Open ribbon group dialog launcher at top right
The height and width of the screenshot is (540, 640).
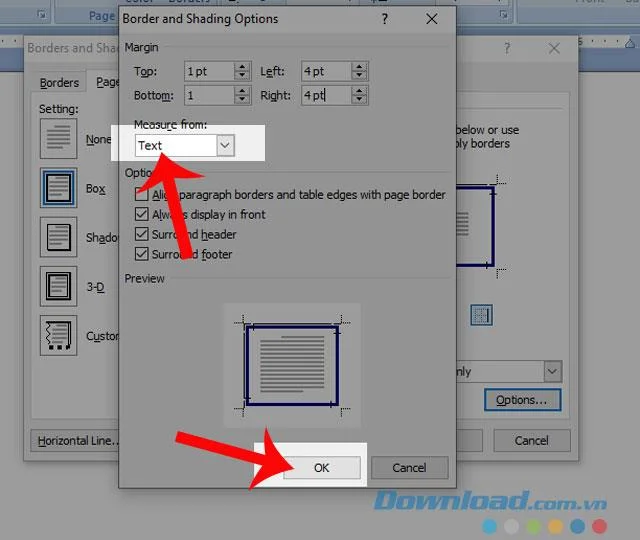pos(504,15)
